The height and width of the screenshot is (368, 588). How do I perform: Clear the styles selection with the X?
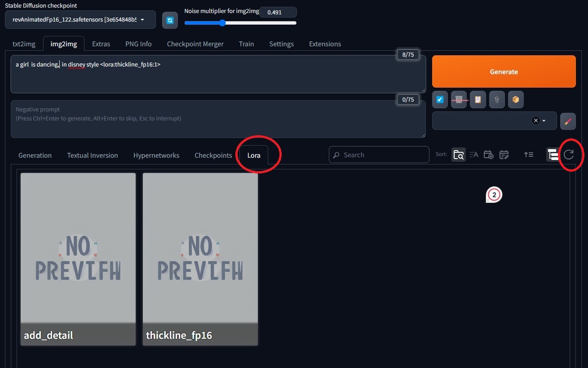pos(535,120)
